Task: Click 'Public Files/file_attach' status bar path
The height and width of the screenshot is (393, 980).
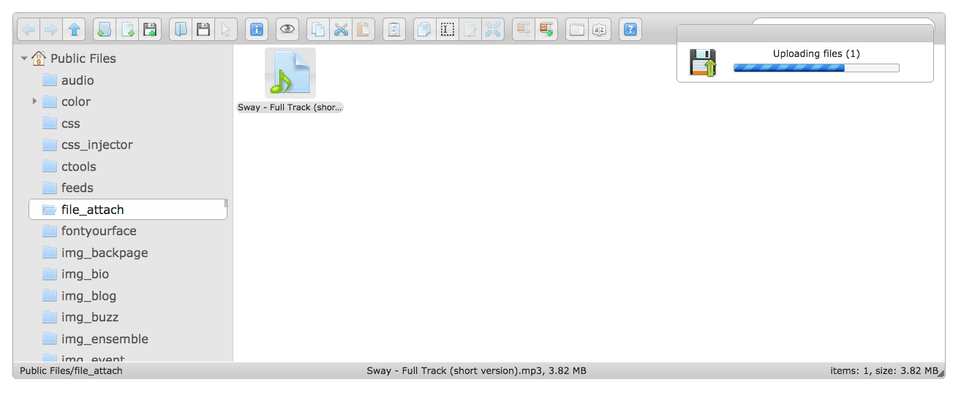Action: point(71,370)
